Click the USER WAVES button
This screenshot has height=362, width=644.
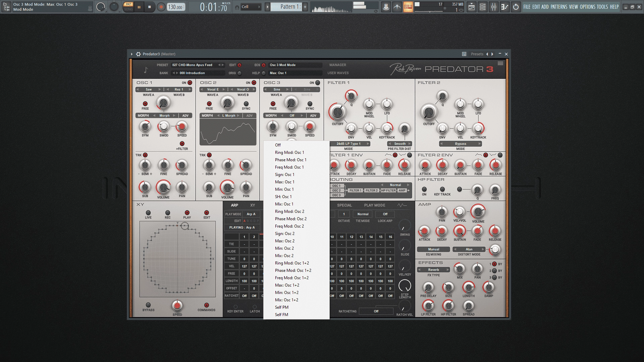point(338,73)
